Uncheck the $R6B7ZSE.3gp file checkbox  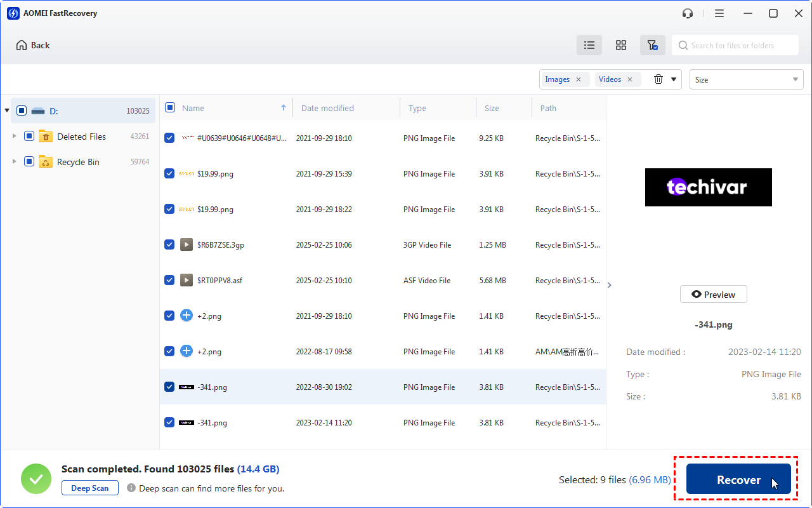click(169, 244)
